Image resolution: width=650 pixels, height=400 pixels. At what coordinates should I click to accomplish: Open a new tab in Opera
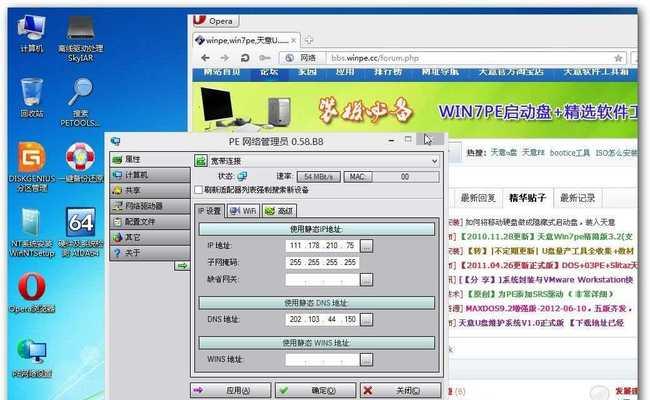point(308,40)
